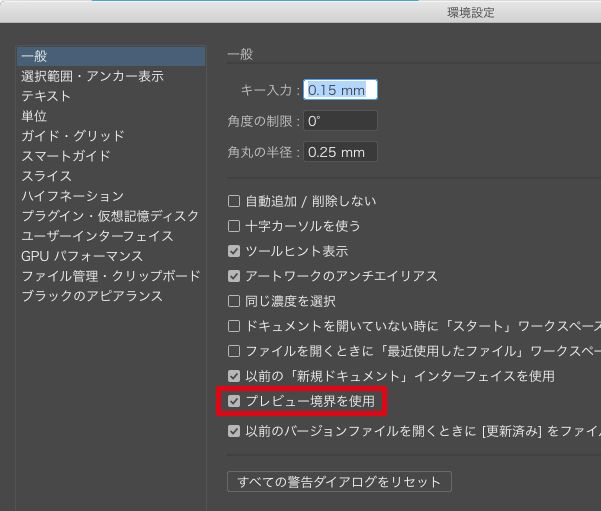Open スライス preferences section

[x=46, y=176]
